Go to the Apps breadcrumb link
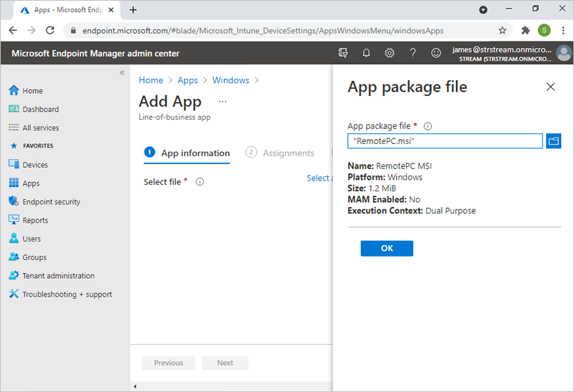This screenshot has height=392, width=574. click(187, 80)
